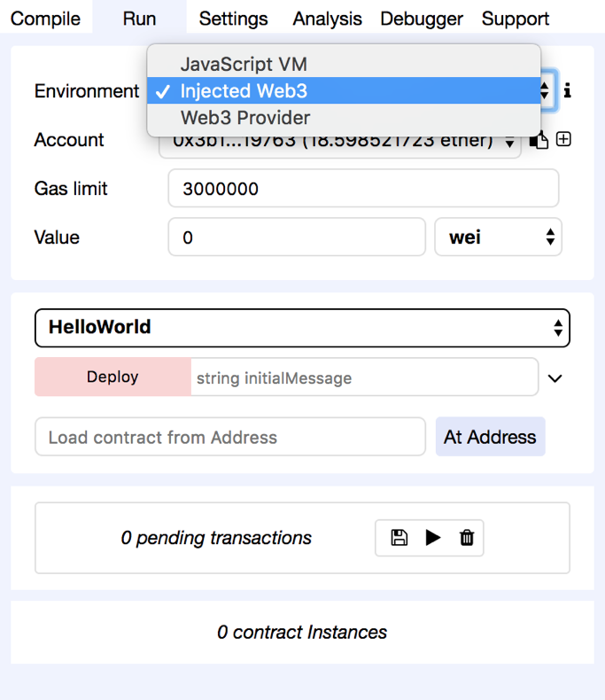Open the HelloWorld contract dropdown
Viewport: 605px width, 700px height.
click(x=302, y=328)
